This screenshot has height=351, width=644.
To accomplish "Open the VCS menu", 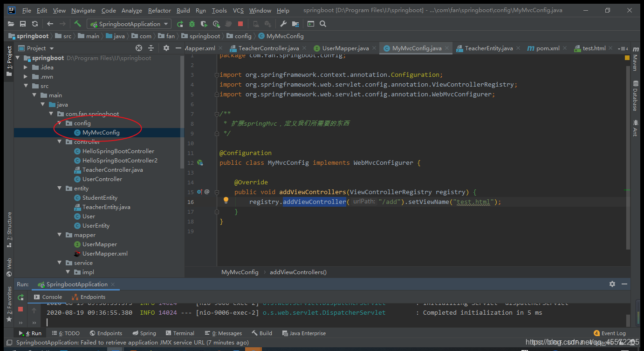I will point(238,10).
